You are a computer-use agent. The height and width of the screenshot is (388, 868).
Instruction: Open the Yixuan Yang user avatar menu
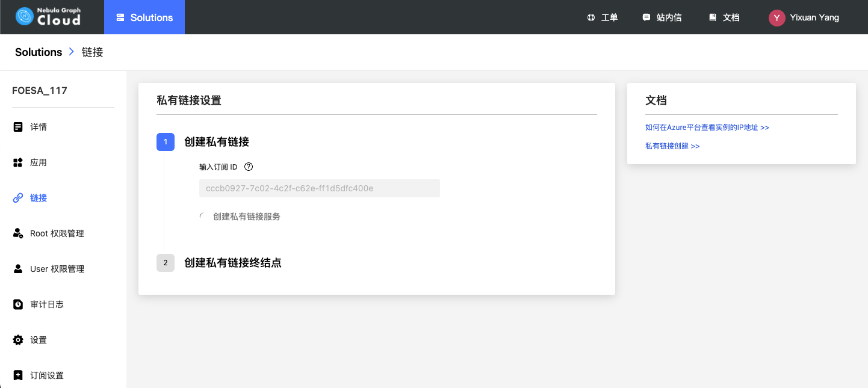777,17
